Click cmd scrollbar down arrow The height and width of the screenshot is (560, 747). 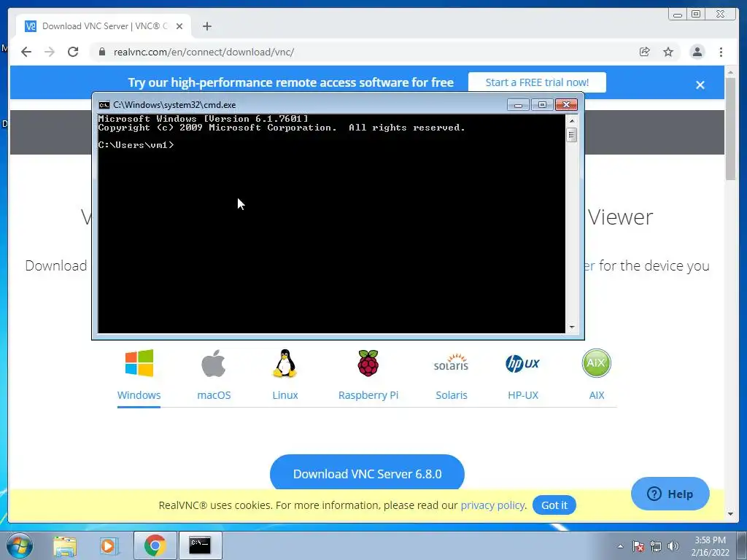pyautogui.click(x=572, y=327)
